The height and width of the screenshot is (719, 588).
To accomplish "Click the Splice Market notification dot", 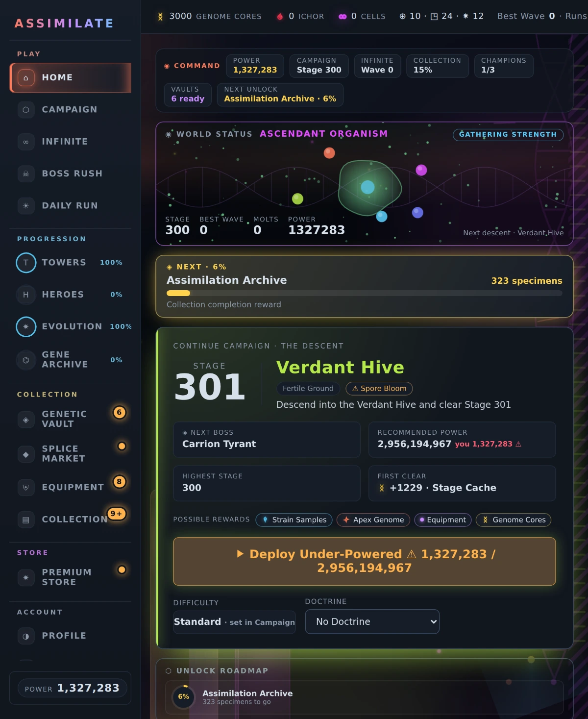I will tap(122, 446).
